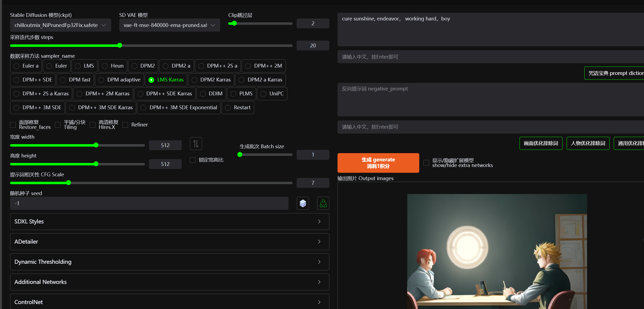Click the height slider handle
Screen dimensions: 644x309
pos(96,164)
